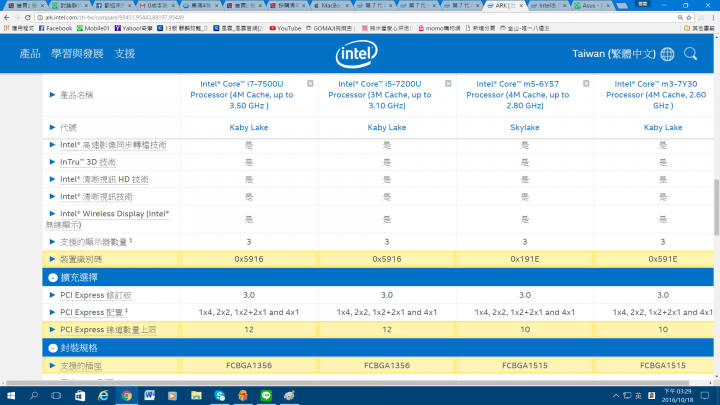This screenshot has width=720, height=405.
Task: Remove i7-7500U from comparison
Action: click(310, 84)
